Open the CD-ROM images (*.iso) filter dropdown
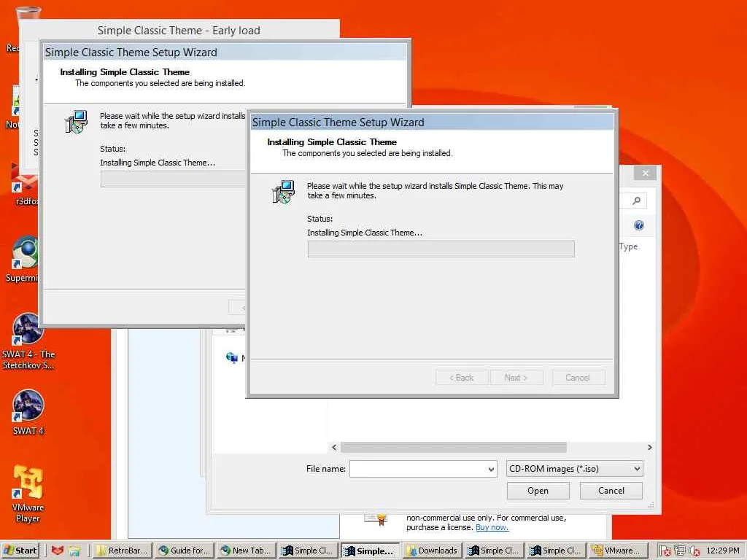This screenshot has height=560, width=747. [x=574, y=469]
